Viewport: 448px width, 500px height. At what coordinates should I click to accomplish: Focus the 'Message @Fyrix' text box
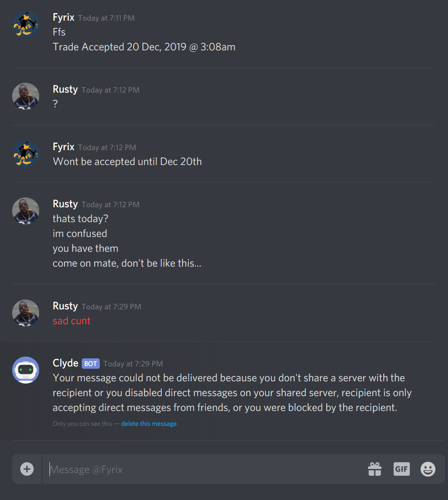(204, 469)
